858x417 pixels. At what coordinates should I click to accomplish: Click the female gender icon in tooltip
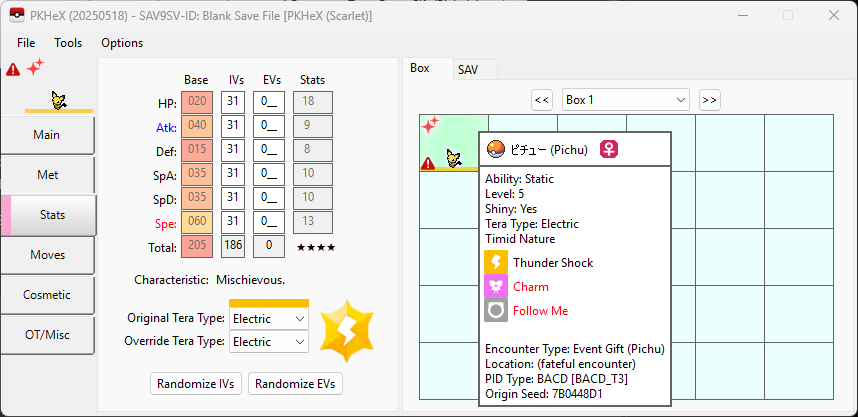(608, 149)
